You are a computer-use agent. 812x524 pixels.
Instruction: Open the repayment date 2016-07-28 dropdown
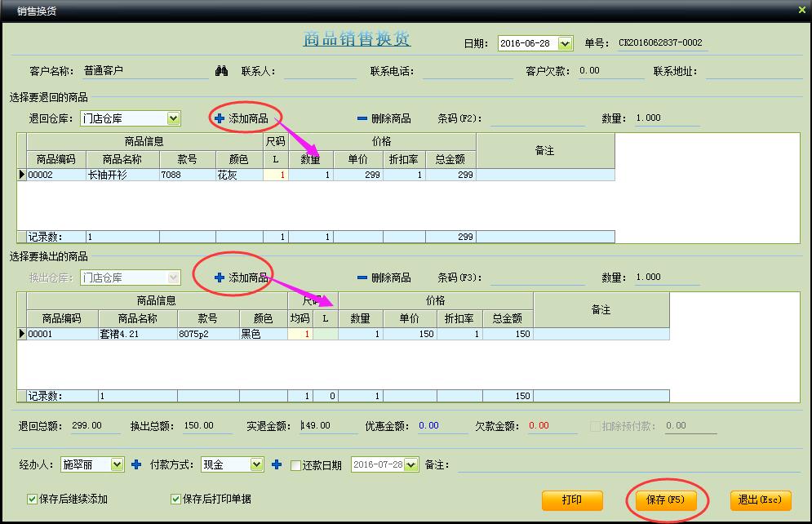pos(411,464)
